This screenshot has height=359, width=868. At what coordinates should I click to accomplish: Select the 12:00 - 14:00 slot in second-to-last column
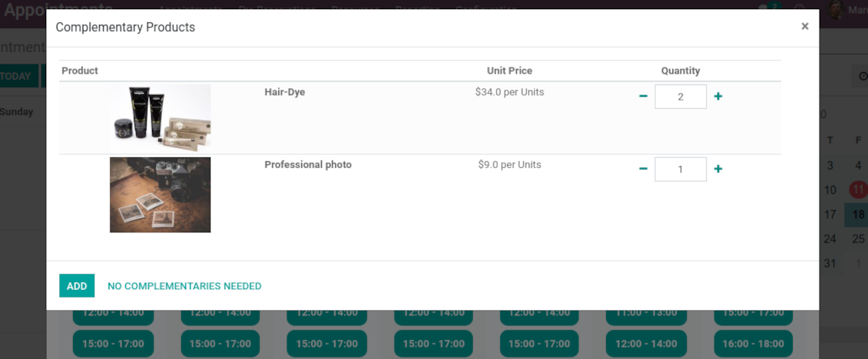tap(645, 344)
